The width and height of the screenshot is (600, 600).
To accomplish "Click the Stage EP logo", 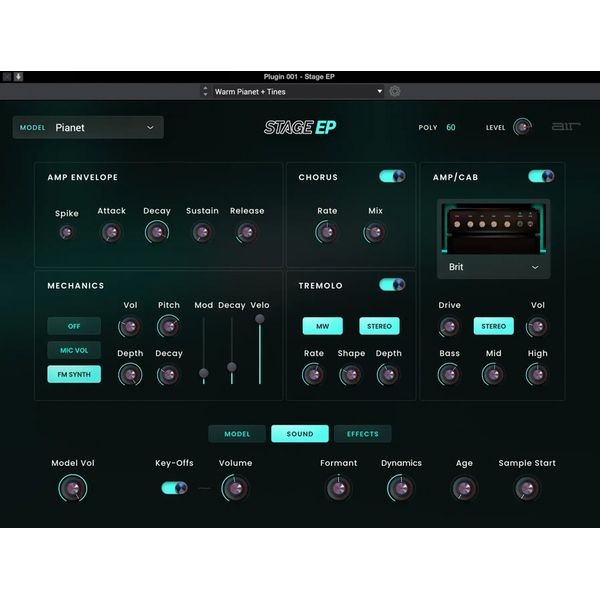I will point(300,127).
